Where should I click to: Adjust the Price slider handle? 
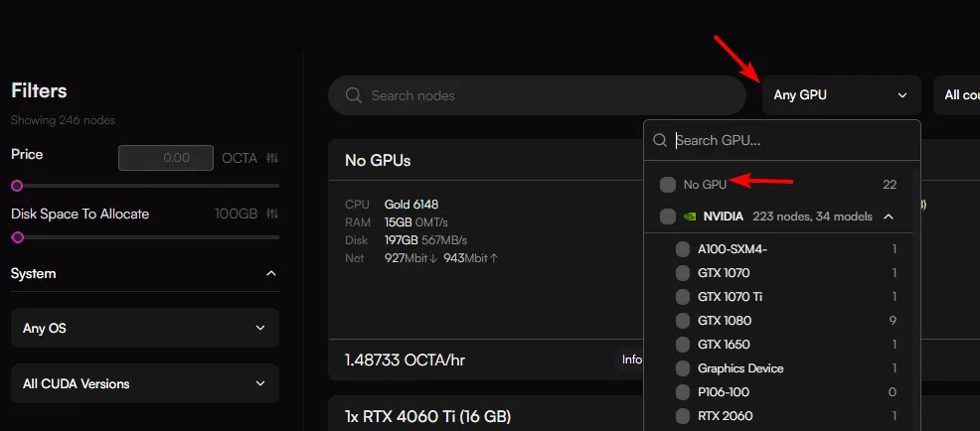(x=17, y=186)
